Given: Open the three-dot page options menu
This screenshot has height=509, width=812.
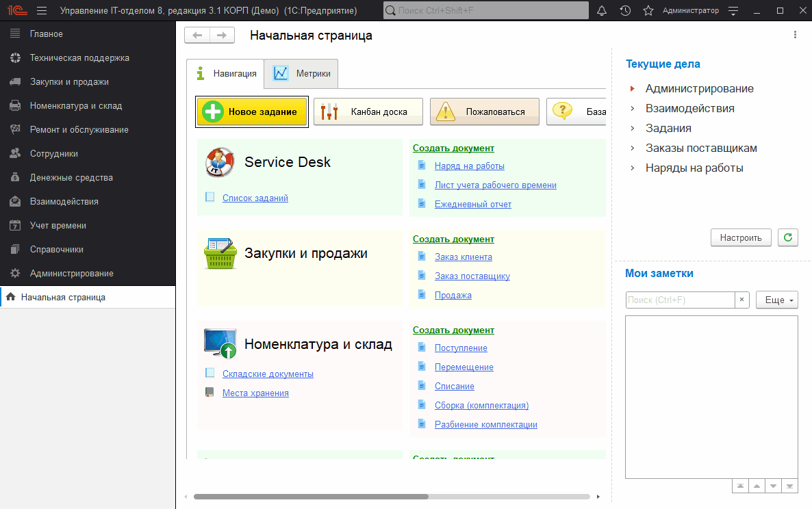Looking at the screenshot, I should (x=795, y=35).
